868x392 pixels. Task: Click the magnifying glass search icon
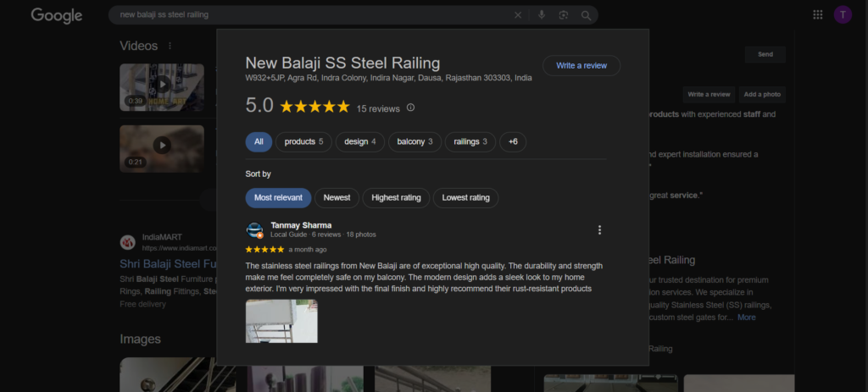click(x=586, y=15)
